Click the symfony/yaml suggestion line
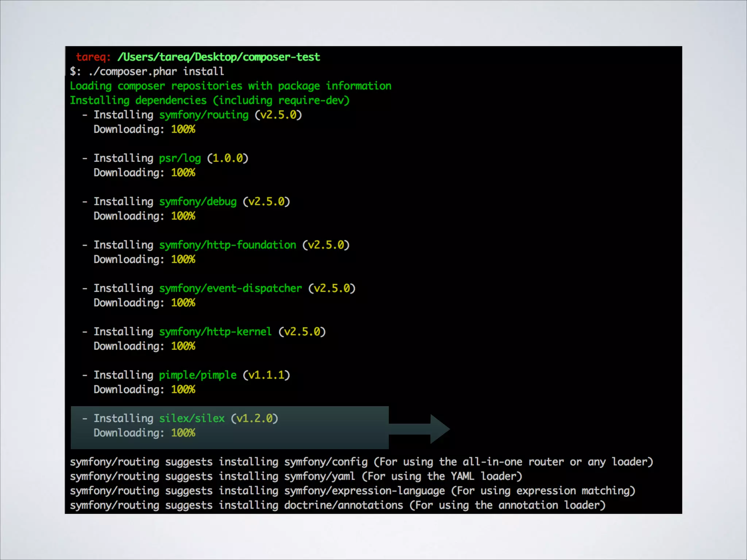Viewport: 747px width, 560px height. 296,477
